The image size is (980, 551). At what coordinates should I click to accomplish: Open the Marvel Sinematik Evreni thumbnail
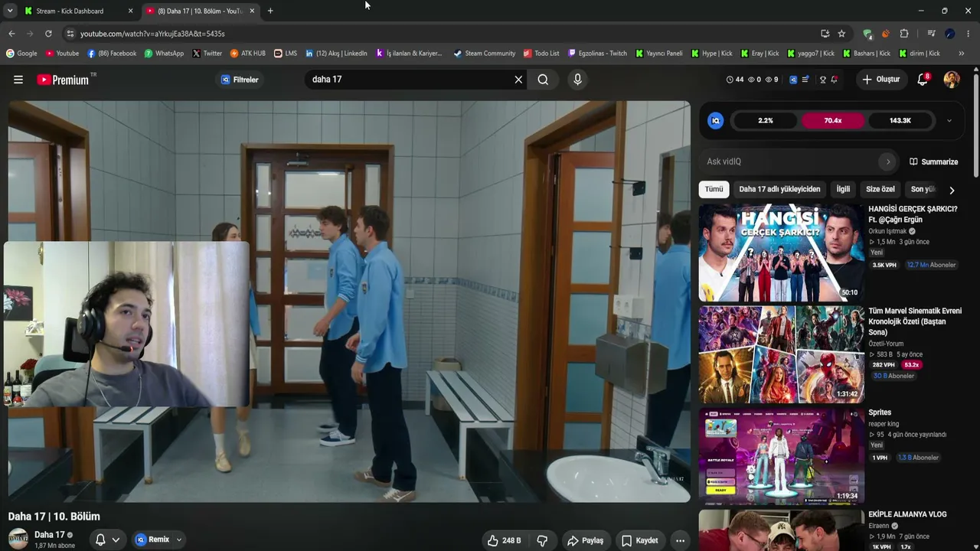(780, 354)
